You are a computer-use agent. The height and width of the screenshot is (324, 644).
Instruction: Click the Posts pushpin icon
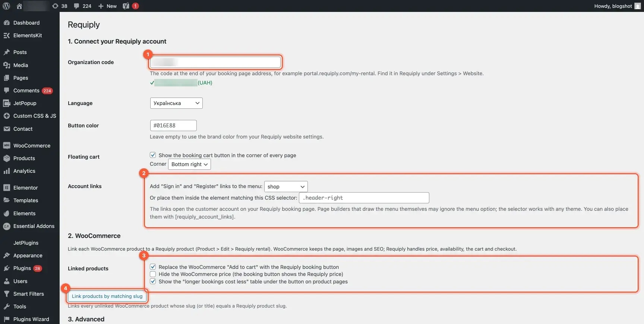tap(7, 52)
